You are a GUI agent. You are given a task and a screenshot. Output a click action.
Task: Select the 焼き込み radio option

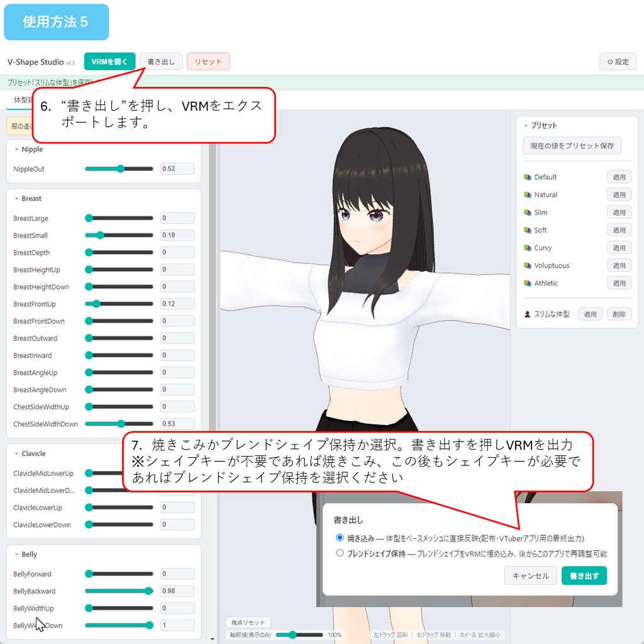click(340, 538)
